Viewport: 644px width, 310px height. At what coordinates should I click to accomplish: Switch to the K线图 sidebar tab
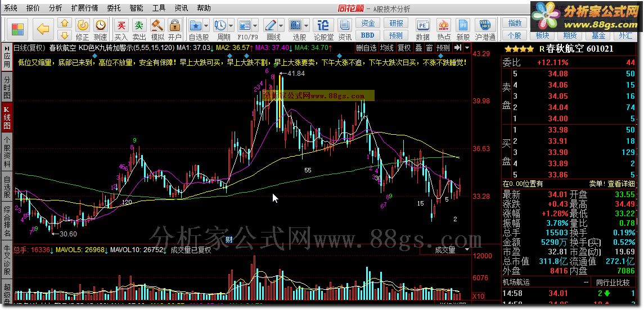(x=7, y=118)
